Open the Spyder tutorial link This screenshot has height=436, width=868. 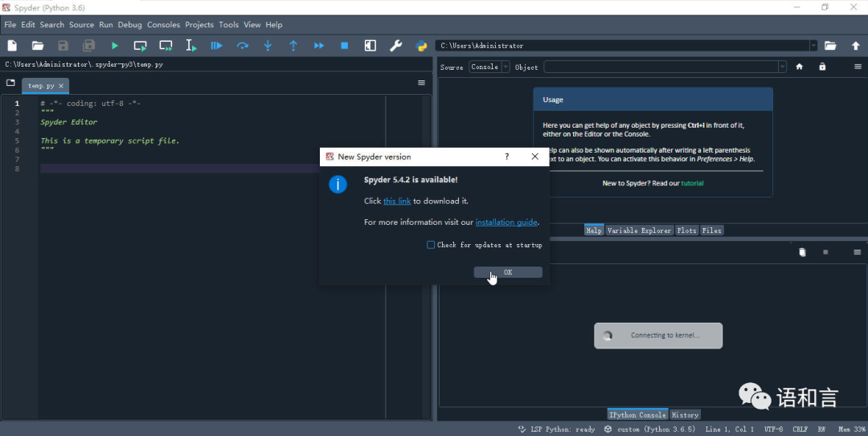pos(692,183)
